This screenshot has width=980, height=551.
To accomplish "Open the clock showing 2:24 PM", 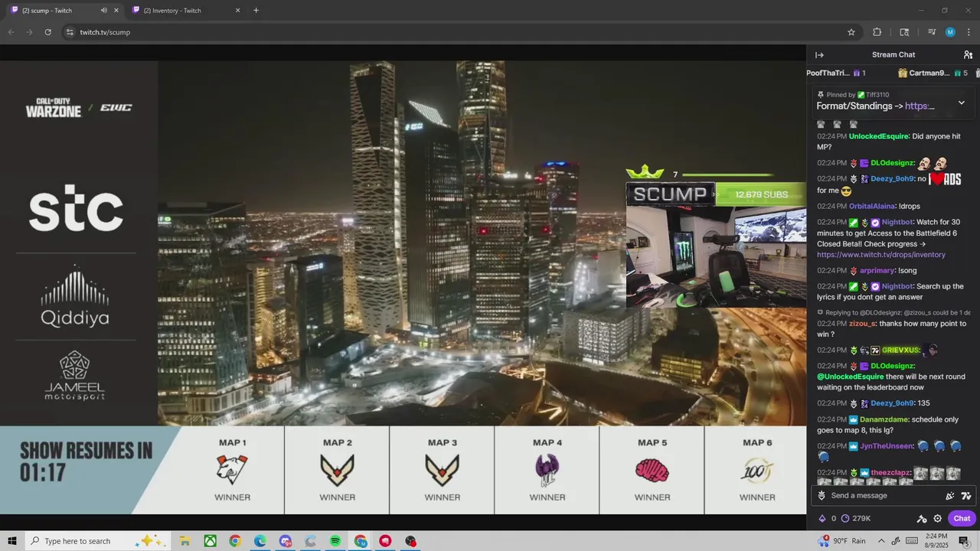I will [936, 541].
